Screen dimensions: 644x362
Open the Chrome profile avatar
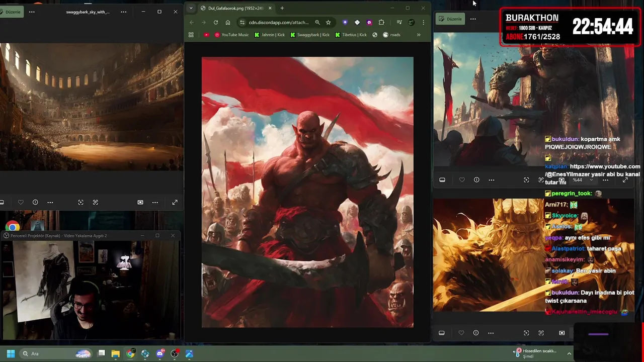pyautogui.click(x=411, y=22)
